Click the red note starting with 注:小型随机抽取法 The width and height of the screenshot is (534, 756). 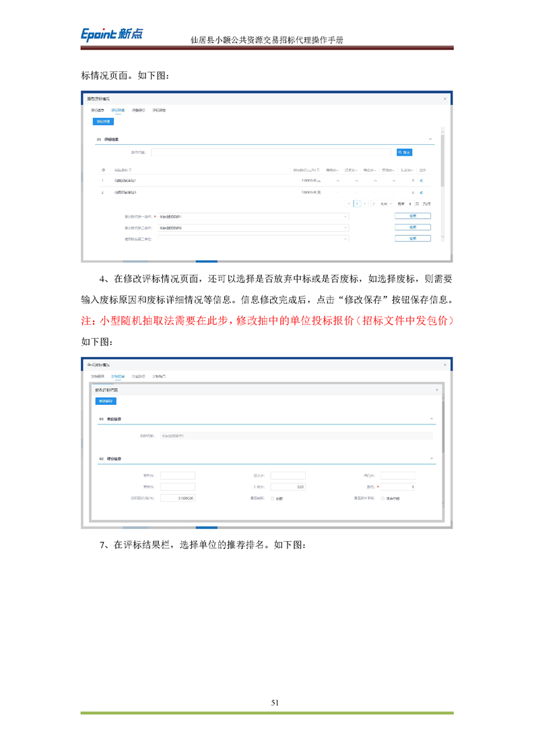267,321
